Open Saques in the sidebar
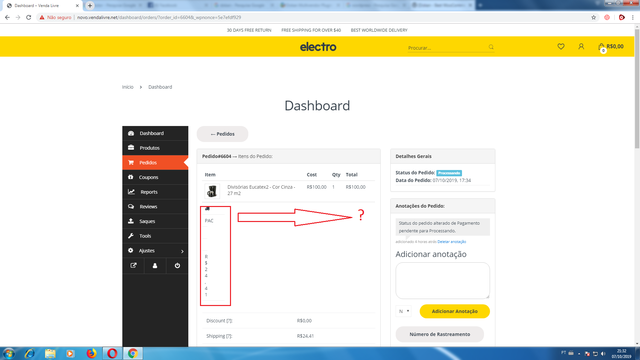Screen dimensions: 640x360 (155, 221)
